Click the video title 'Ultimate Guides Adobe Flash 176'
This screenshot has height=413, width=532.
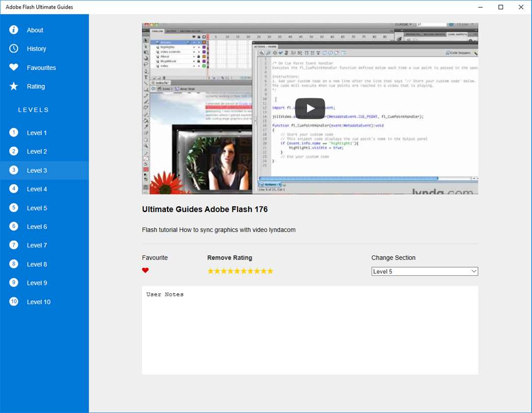(205, 210)
